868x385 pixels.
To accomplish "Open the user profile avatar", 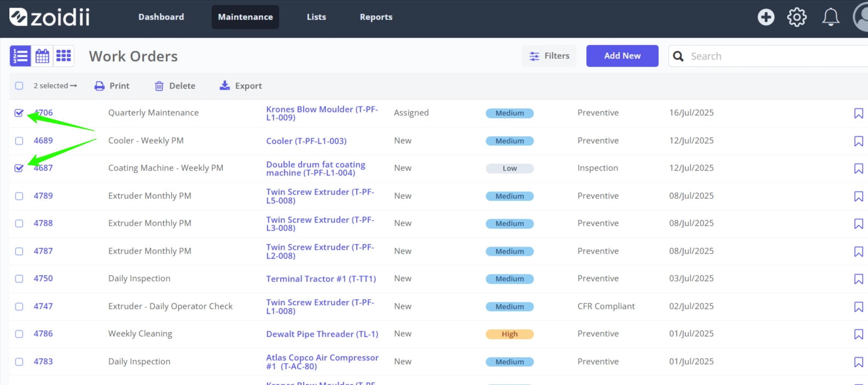I will [x=861, y=17].
